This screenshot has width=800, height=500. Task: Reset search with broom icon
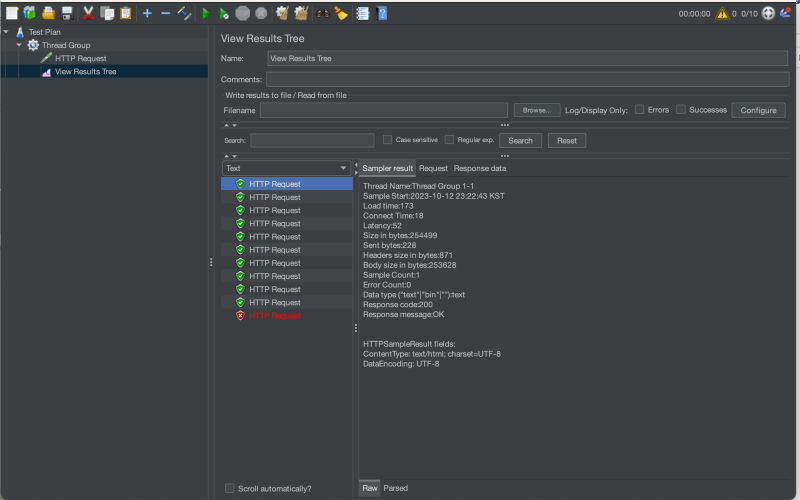coord(341,13)
